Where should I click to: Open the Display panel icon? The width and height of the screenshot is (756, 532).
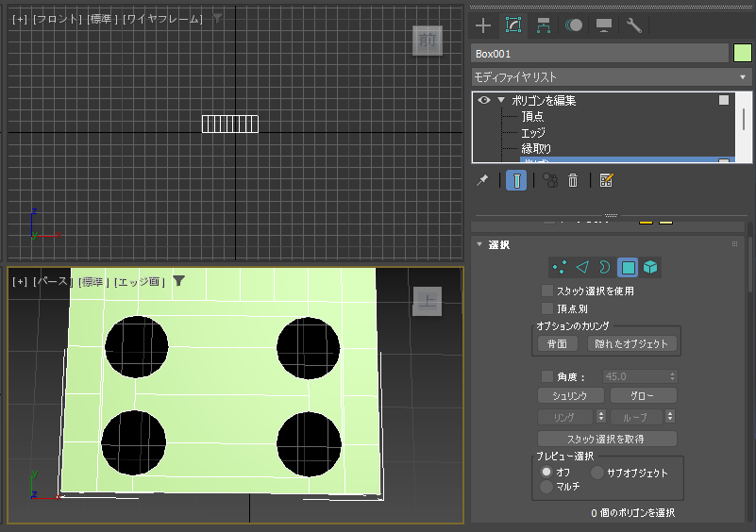[604, 25]
